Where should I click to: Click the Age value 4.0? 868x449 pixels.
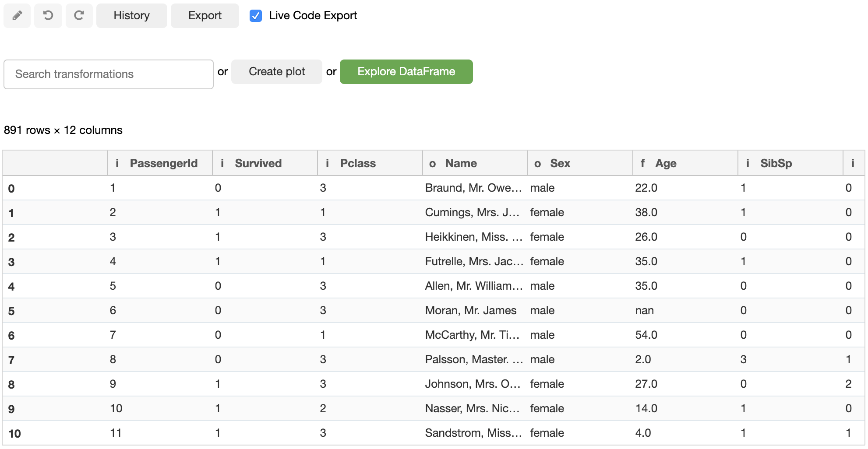tap(643, 433)
